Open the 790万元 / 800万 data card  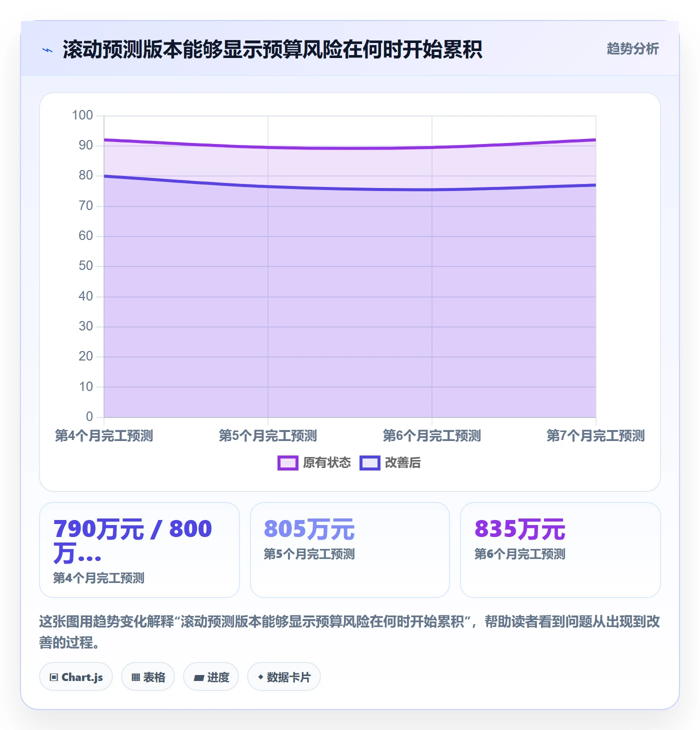click(x=139, y=550)
